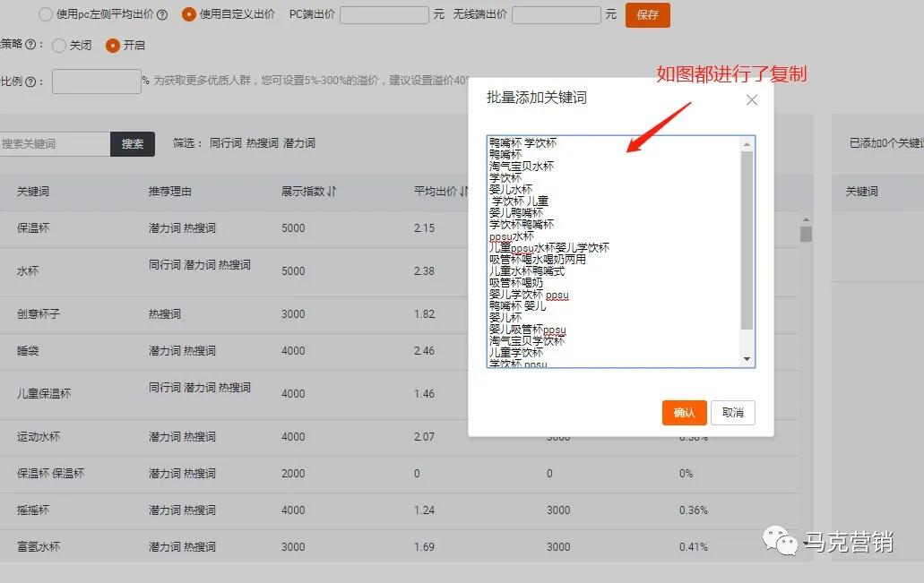Click the 保存 button
The height and width of the screenshot is (583, 924).
pyautogui.click(x=647, y=15)
